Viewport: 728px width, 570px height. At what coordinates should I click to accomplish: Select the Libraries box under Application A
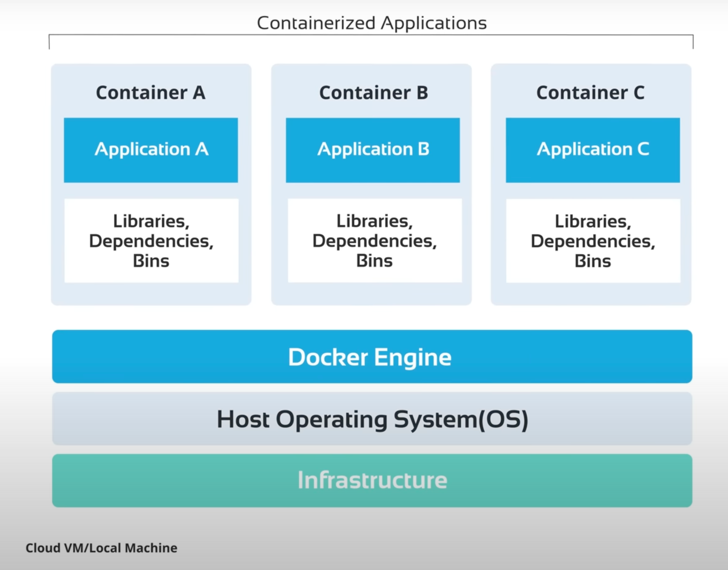pos(151,241)
